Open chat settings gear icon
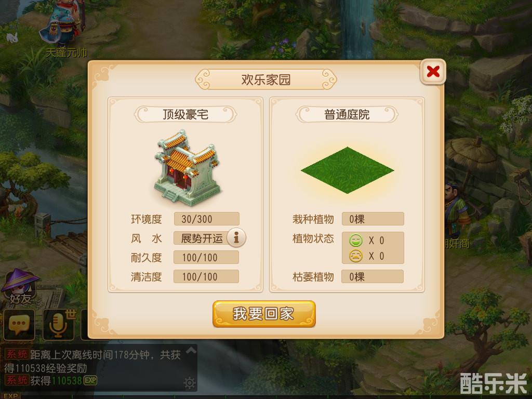532x399 pixels. (189, 383)
